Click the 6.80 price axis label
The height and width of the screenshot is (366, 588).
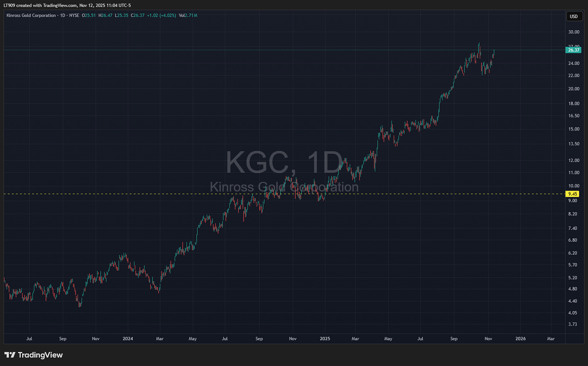click(x=573, y=240)
